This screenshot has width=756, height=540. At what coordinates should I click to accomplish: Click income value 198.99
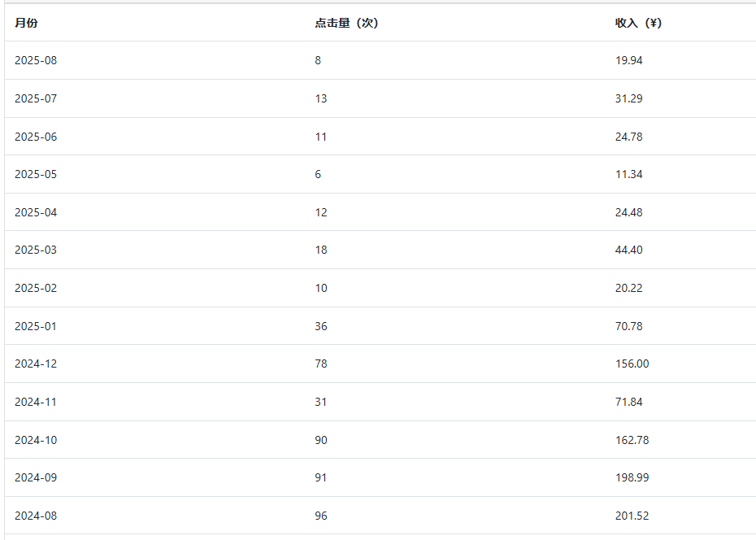click(632, 477)
